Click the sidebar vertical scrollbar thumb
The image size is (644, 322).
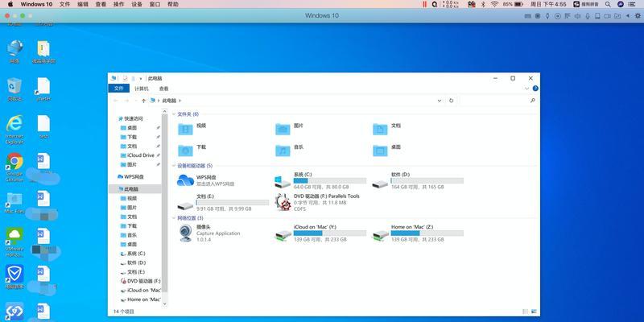(x=165, y=204)
